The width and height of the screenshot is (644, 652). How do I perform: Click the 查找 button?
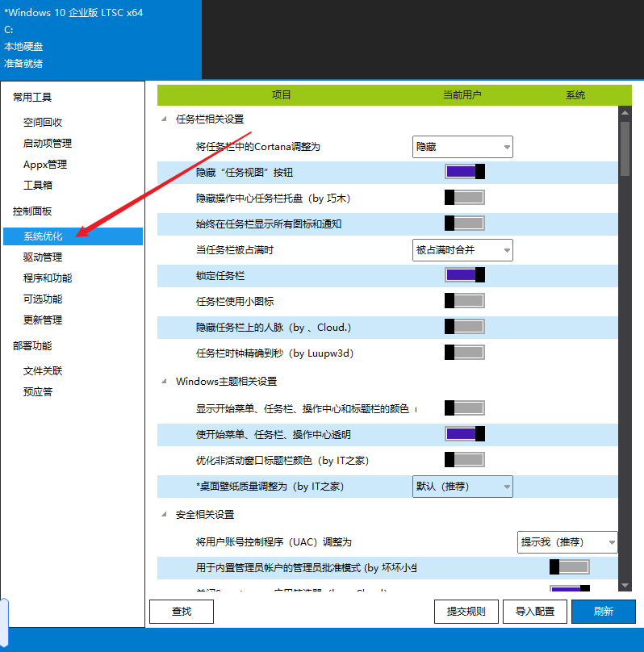tap(182, 612)
